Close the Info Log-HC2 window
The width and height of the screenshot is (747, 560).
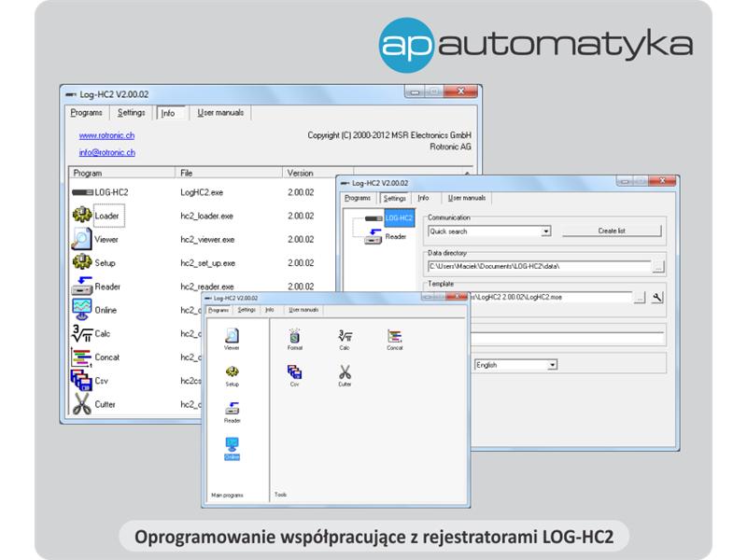point(460,91)
